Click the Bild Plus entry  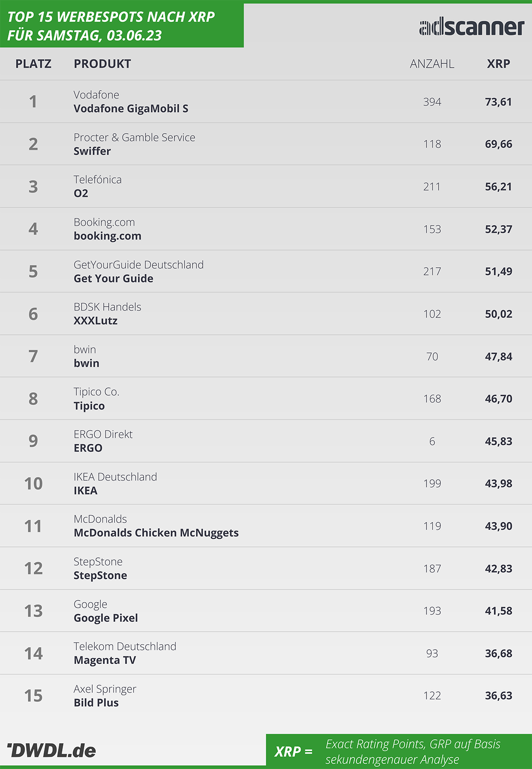(x=96, y=703)
